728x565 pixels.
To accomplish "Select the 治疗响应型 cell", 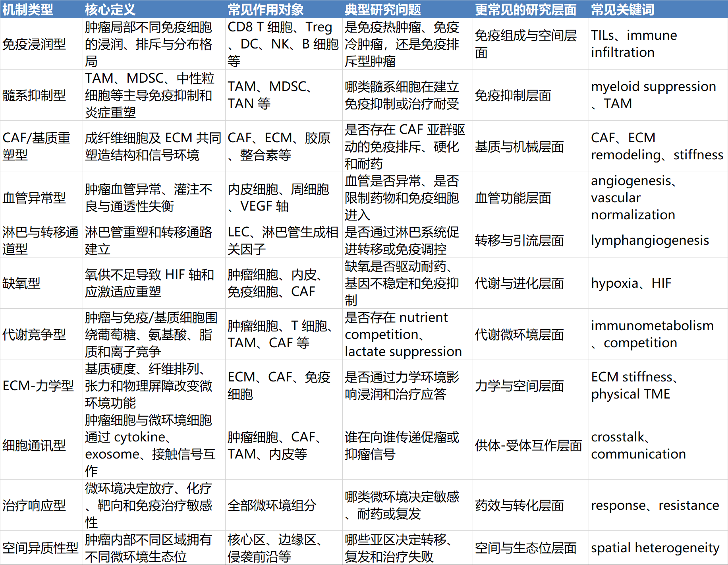I will click(34, 505).
